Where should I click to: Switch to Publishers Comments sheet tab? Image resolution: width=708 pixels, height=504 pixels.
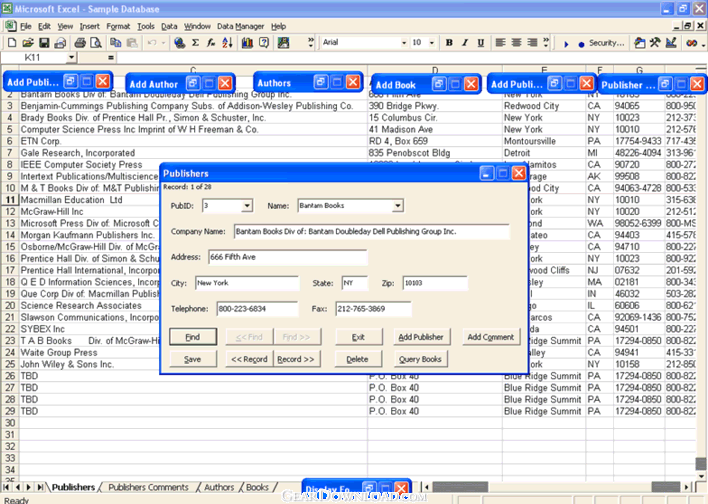pyautogui.click(x=148, y=487)
